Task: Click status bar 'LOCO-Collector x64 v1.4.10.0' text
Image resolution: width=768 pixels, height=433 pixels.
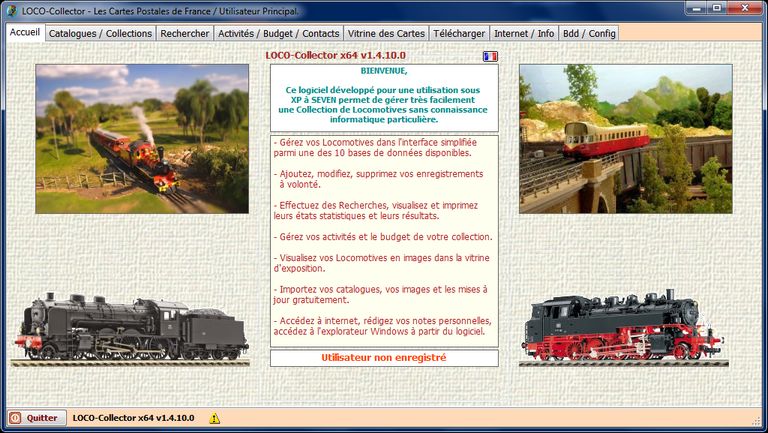Action: [x=134, y=418]
